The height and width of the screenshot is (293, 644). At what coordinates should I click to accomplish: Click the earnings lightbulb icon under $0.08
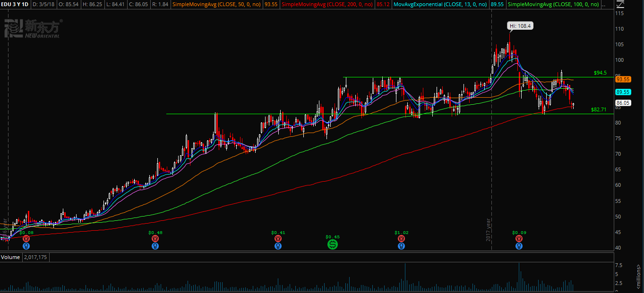coord(26,246)
